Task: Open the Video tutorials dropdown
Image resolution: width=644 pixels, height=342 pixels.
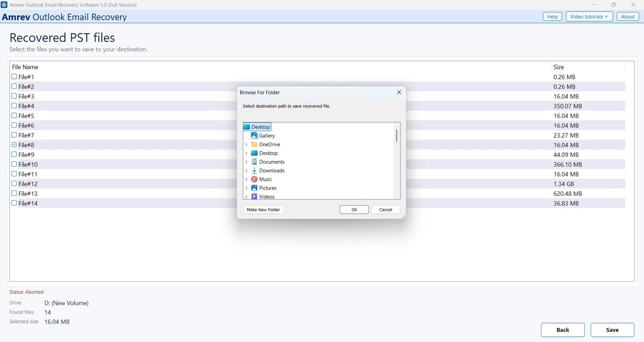Action: 589,16
